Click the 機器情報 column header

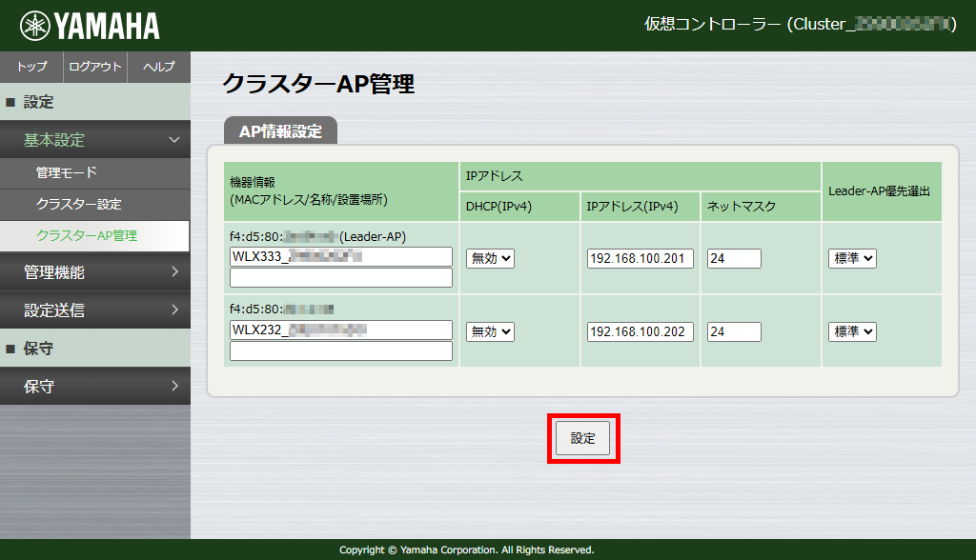(341, 191)
